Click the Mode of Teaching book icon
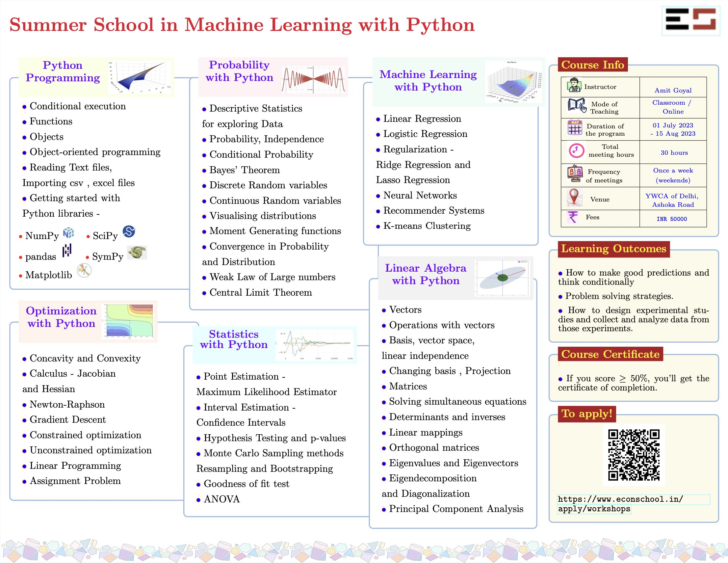728x563 pixels. tap(577, 105)
